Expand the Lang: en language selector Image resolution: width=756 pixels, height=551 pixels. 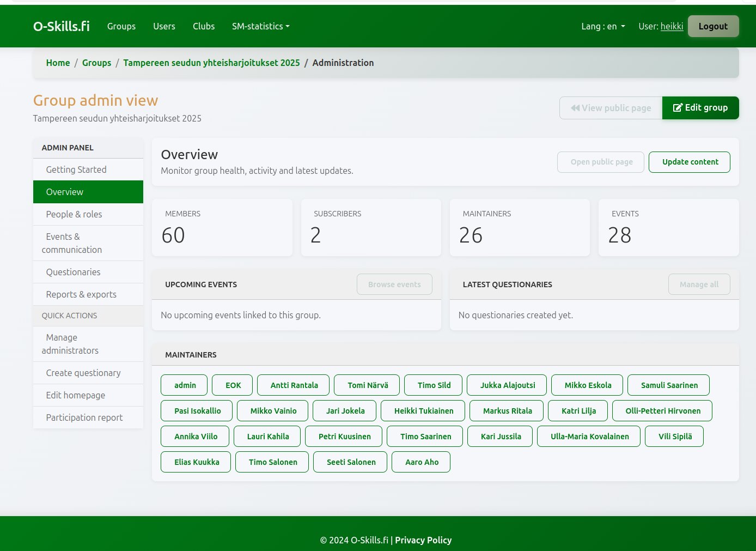click(x=602, y=26)
